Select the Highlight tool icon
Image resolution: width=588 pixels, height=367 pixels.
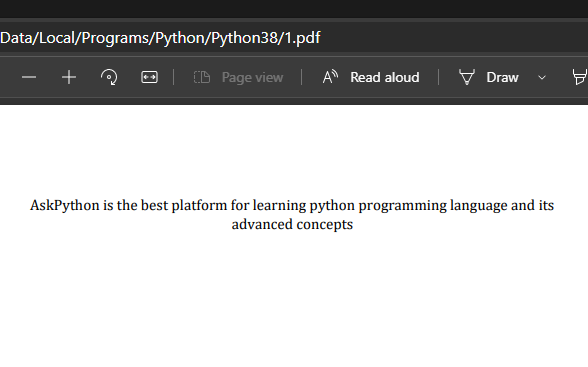pos(579,78)
